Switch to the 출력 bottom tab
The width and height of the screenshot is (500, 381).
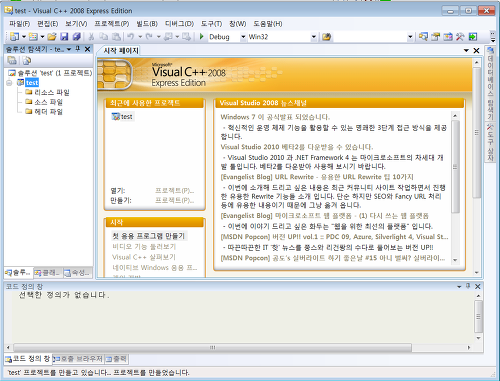pyautogui.click(x=116, y=359)
